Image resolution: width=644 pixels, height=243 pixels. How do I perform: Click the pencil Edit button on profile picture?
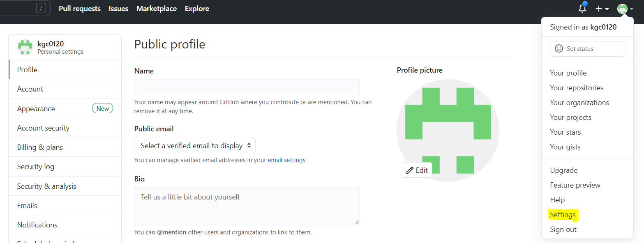pos(417,170)
